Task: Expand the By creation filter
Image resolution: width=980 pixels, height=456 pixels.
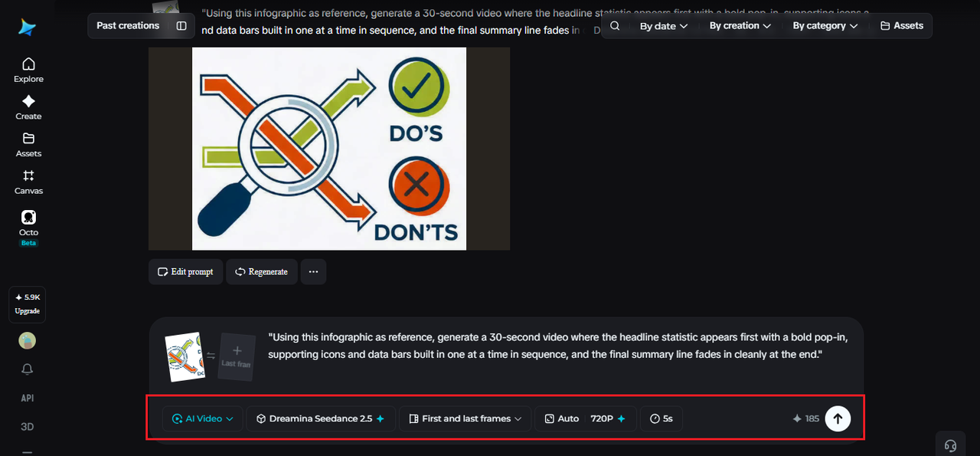Action: [x=740, y=25]
